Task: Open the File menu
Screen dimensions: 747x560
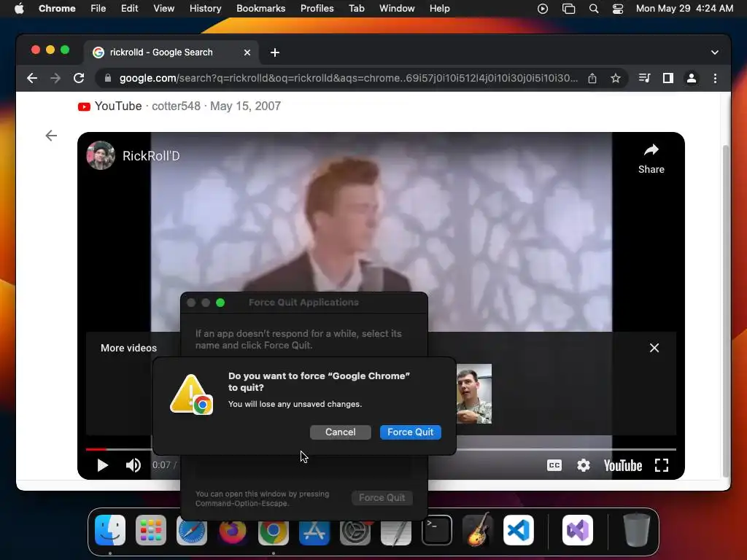Action: pyautogui.click(x=98, y=9)
